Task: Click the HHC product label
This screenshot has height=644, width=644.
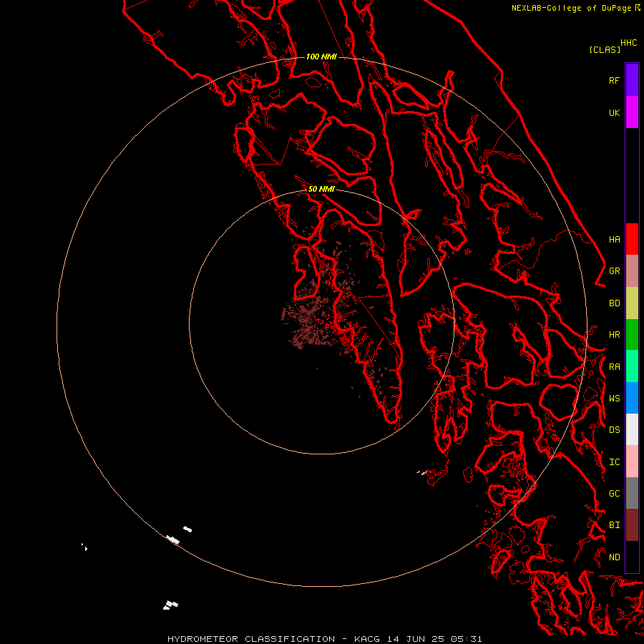Action: 628,43
